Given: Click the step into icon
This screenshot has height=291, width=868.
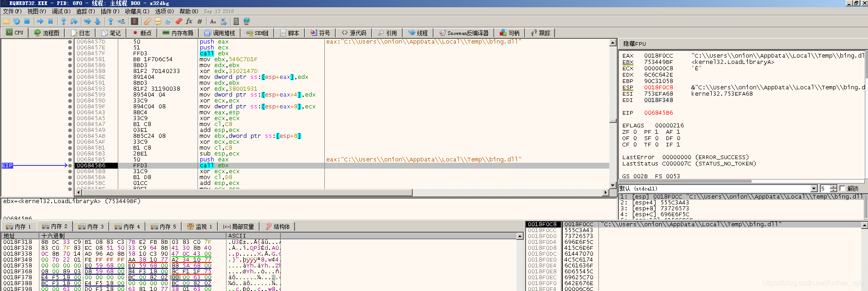Looking at the screenshot, I should (63, 21).
